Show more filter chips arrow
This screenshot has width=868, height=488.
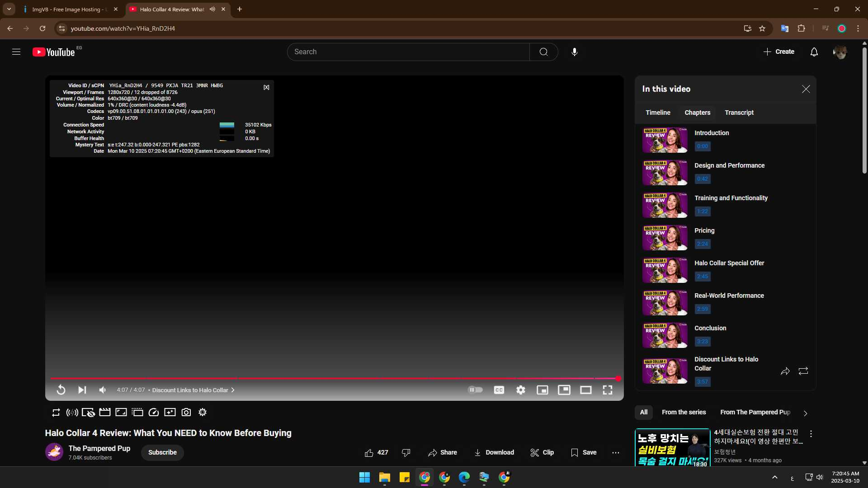[805, 413]
